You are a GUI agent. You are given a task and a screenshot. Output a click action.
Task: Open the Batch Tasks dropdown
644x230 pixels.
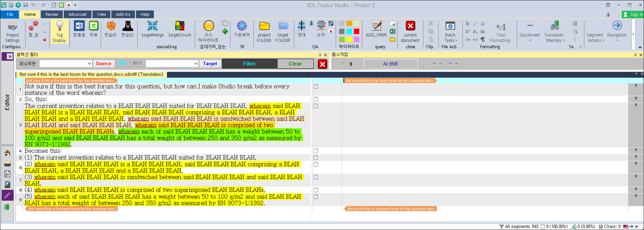click(x=450, y=32)
